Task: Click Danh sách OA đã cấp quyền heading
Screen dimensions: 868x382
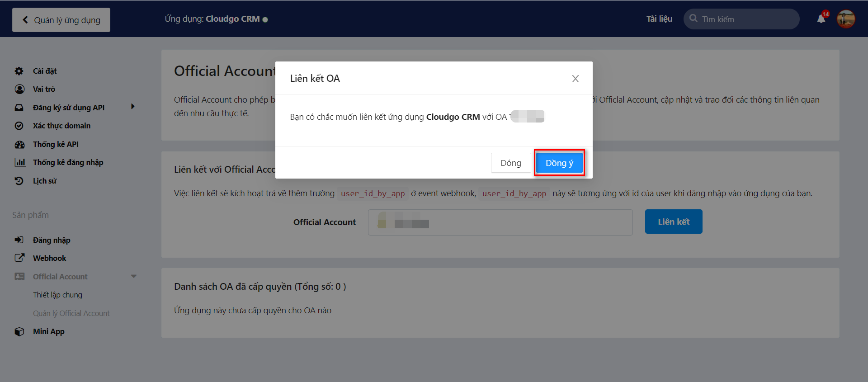Action: click(x=260, y=287)
